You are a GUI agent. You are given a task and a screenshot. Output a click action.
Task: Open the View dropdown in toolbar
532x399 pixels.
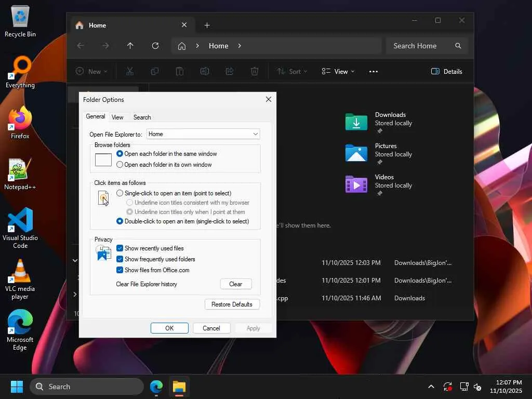click(x=338, y=72)
